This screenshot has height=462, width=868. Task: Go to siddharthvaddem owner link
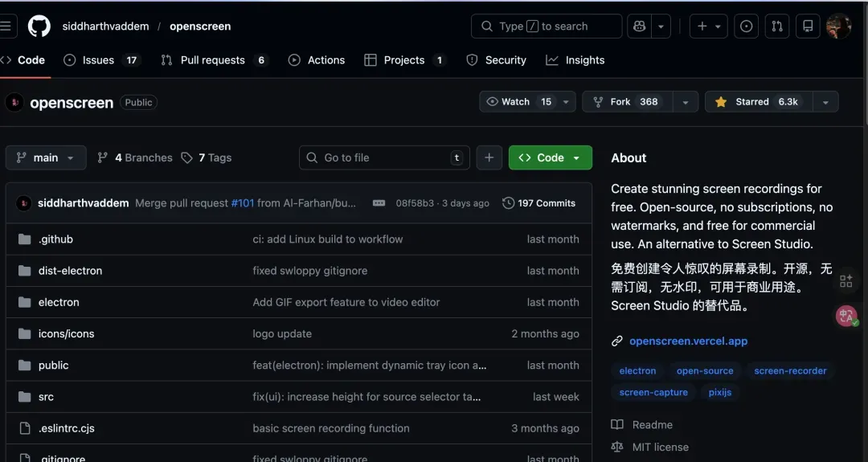(x=105, y=26)
